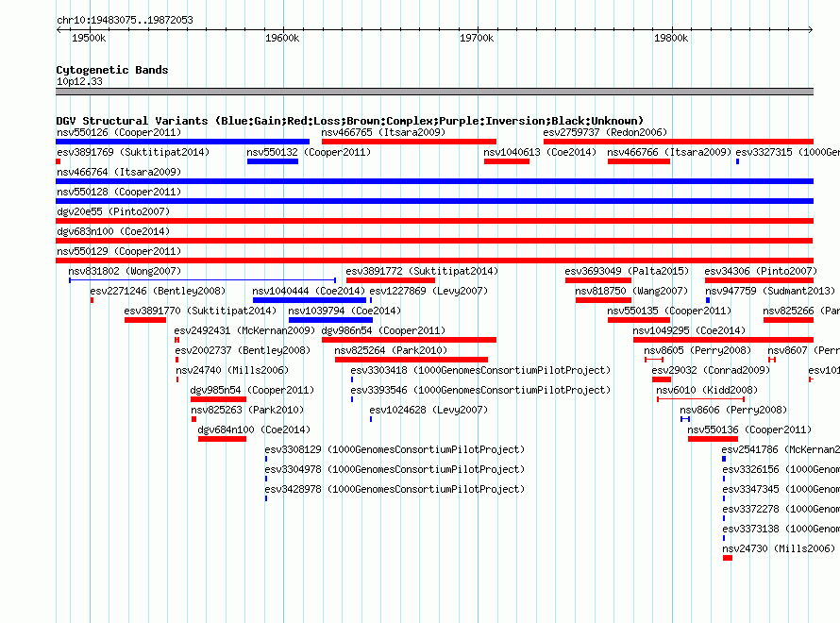840x623 pixels.
Task: Open the esv3372278 variant label
Action: [781, 509]
